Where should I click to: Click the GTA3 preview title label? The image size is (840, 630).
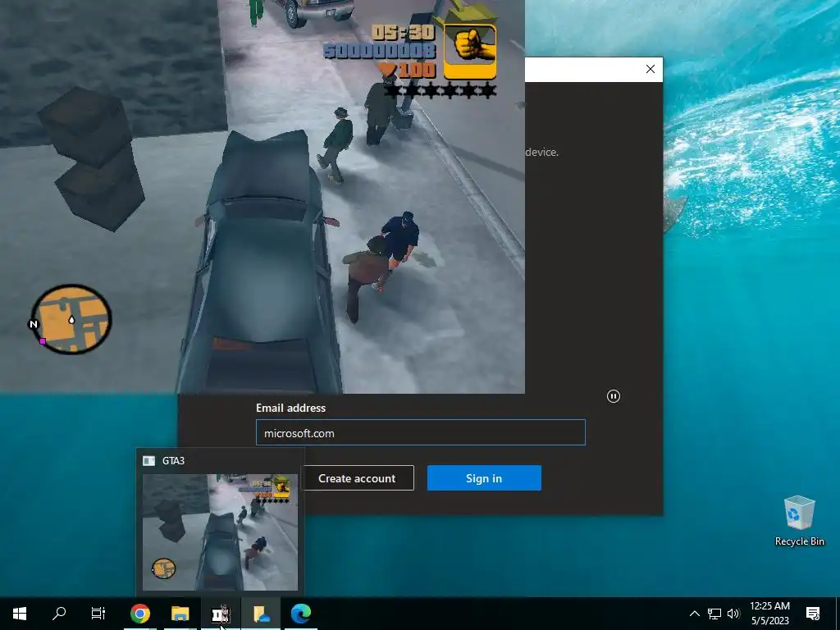coord(173,461)
